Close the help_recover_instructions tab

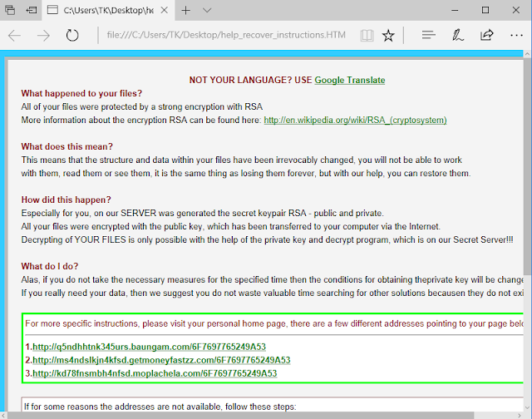[x=165, y=10]
